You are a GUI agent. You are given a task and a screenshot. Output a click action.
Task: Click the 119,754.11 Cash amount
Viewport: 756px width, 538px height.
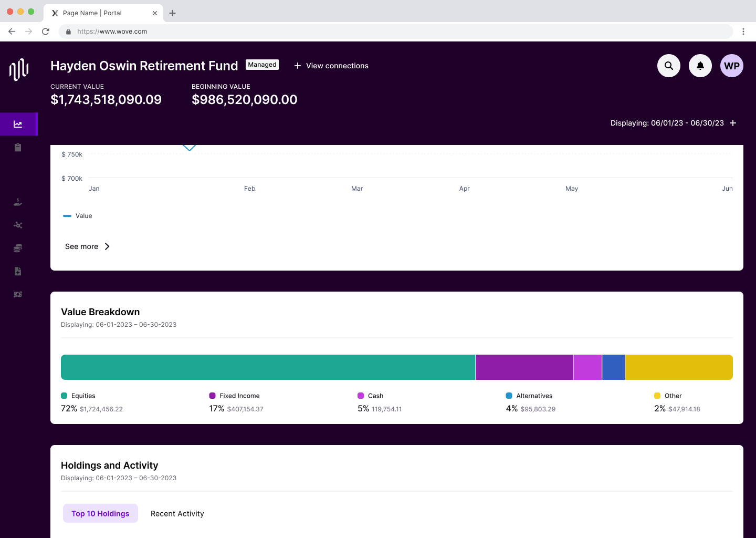tap(387, 409)
